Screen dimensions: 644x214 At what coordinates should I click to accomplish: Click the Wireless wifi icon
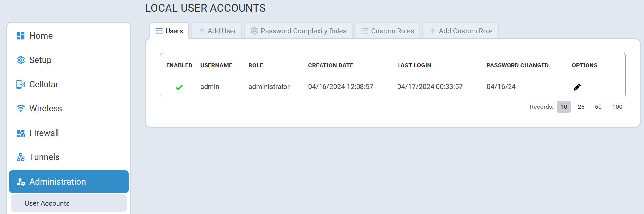21,108
